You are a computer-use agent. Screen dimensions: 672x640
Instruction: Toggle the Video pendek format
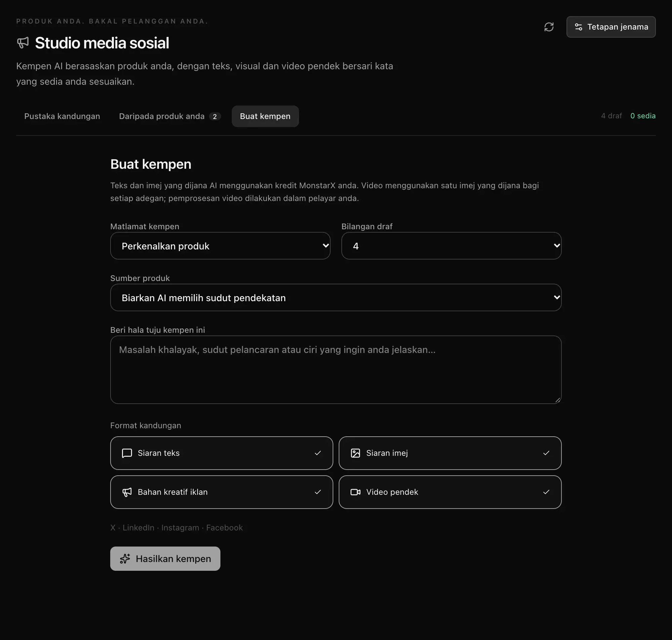(x=450, y=492)
